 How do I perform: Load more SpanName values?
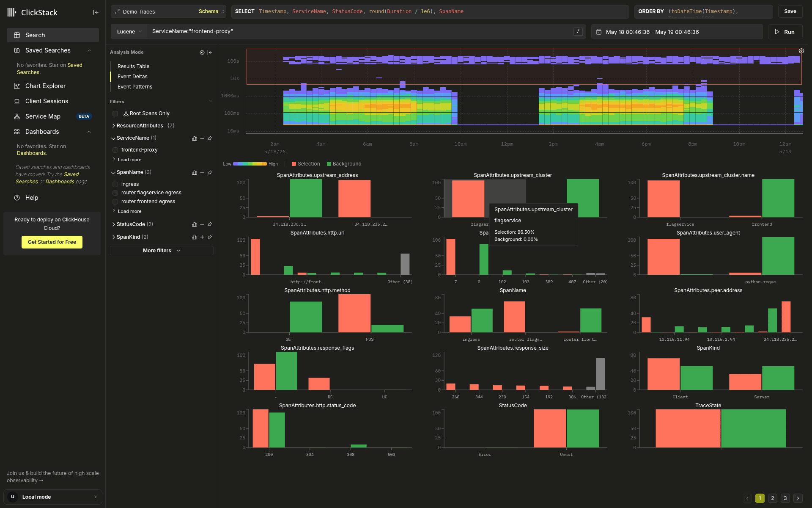[129, 211]
